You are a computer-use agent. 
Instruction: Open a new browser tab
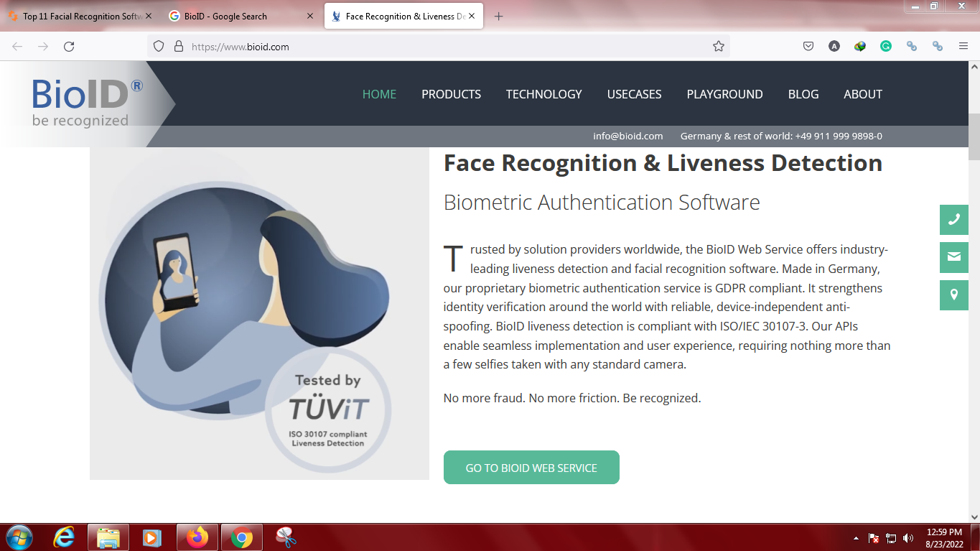tap(499, 16)
